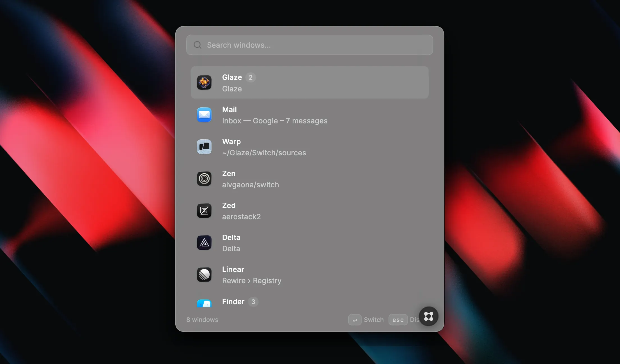This screenshot has width=620, height=364.
Task: Click the 8 windows status text
Action: pyautogui.click(x=202, y=320)
